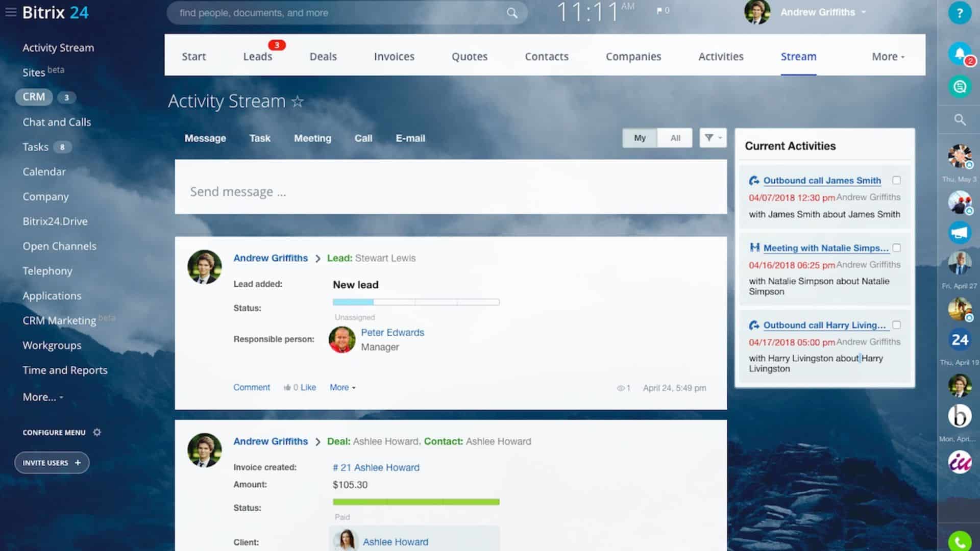980x551 pixels.
Task: Open Peter Edwards profile link
Action: tap(393, 333)
